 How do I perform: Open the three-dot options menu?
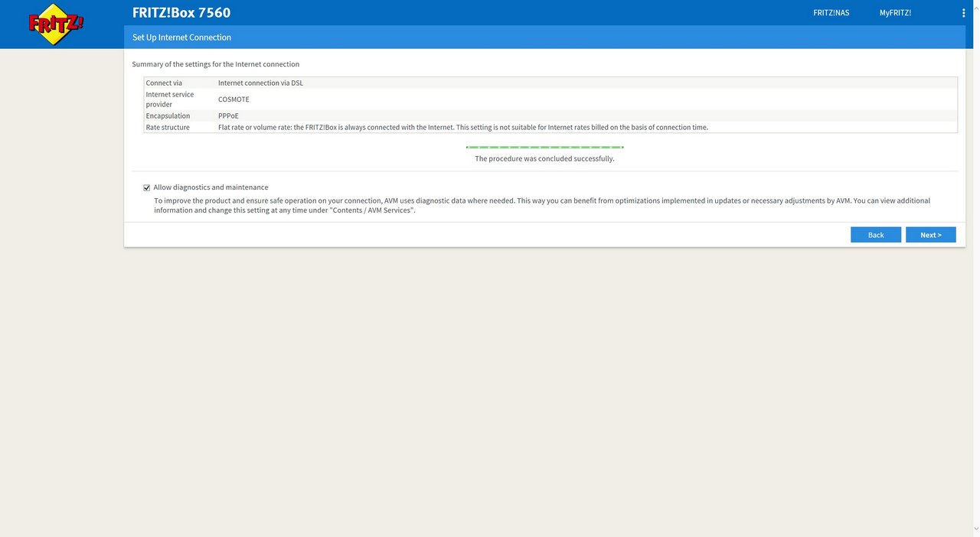tap(963, 13)
